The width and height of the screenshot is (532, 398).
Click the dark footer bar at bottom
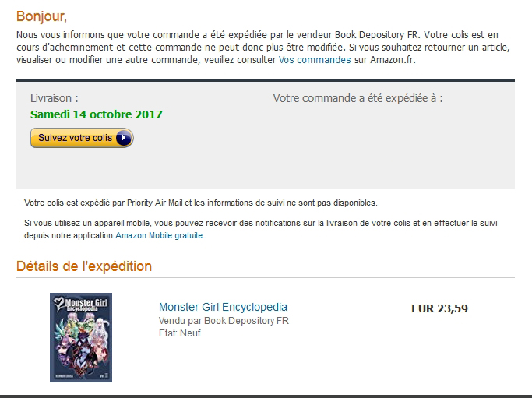click(266, 396)
